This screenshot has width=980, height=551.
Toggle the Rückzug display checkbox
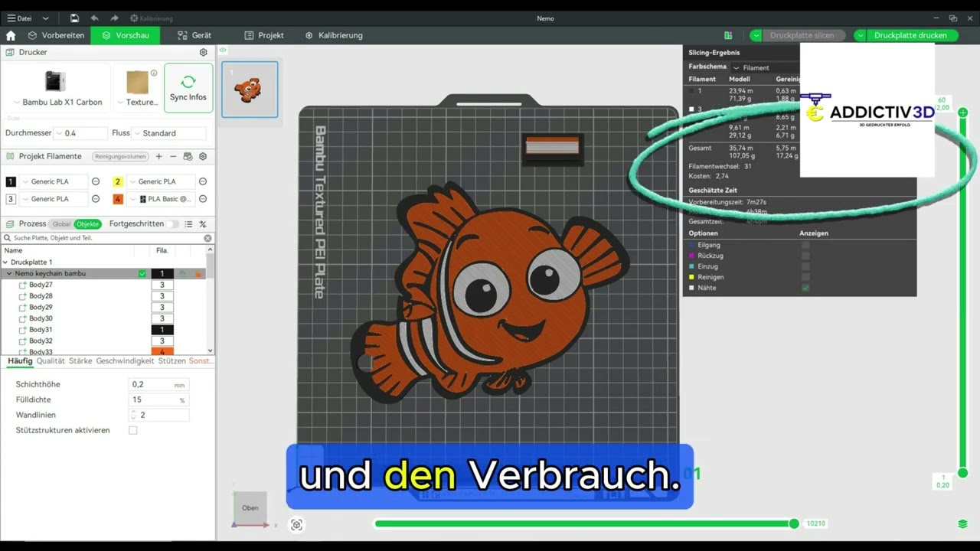pyautogui.click(x=805, y=256)
